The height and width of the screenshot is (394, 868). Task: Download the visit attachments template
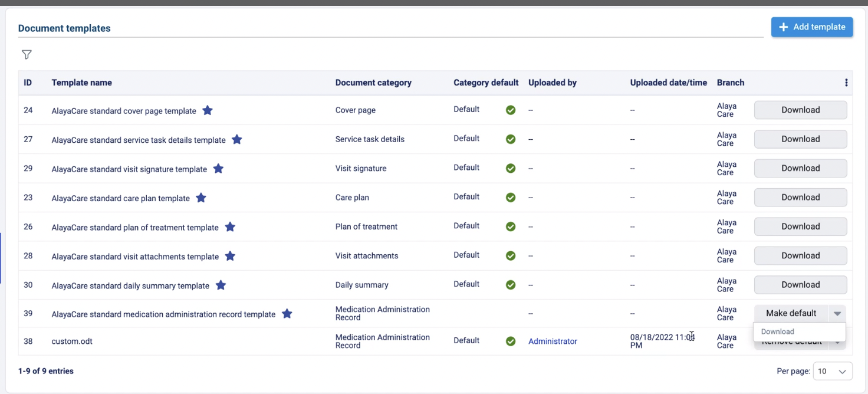pos(800,255)
